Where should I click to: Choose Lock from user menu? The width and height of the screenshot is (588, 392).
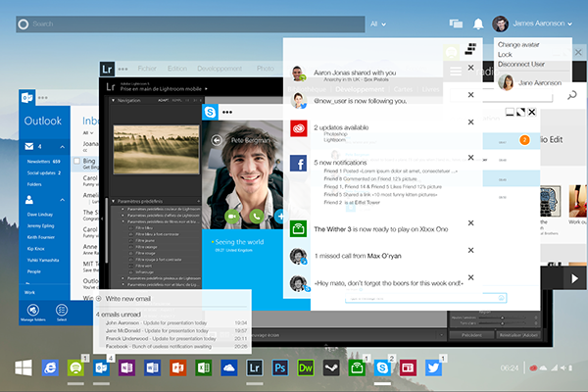point(505,55)
